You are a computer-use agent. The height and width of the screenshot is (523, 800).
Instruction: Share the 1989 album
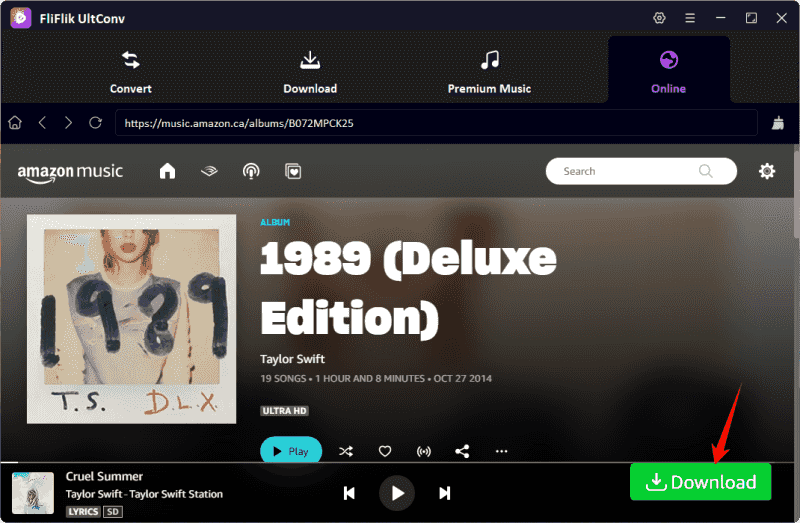[x=462, y=451]
